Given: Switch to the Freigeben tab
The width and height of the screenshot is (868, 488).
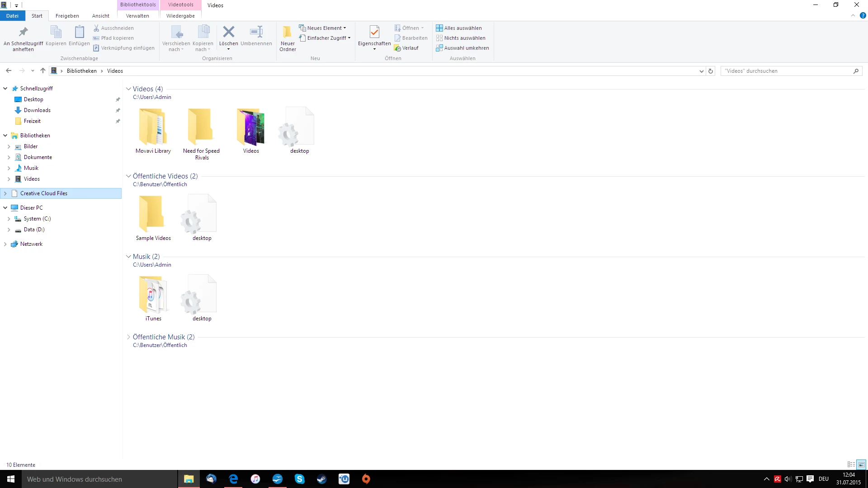Looking at the screenshot, I should coord(67,16).
